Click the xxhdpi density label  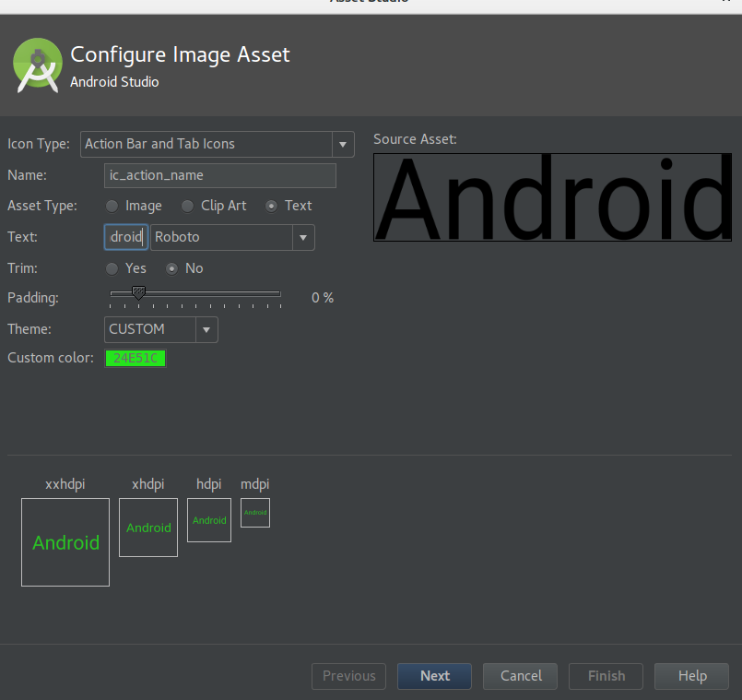65,484
